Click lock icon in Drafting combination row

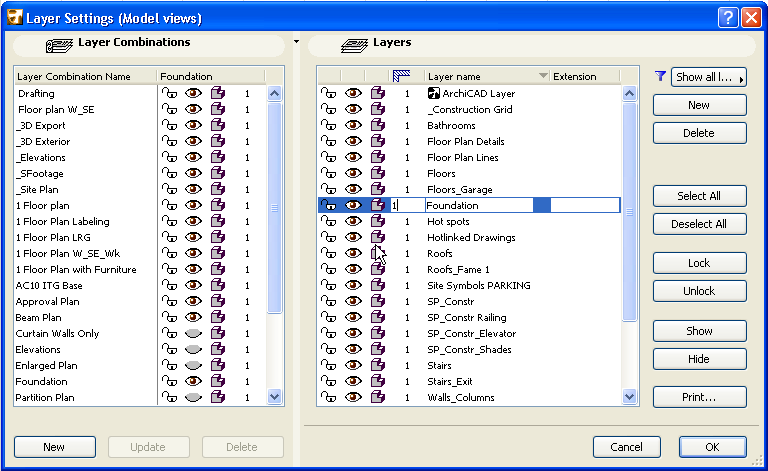point(169,93)
